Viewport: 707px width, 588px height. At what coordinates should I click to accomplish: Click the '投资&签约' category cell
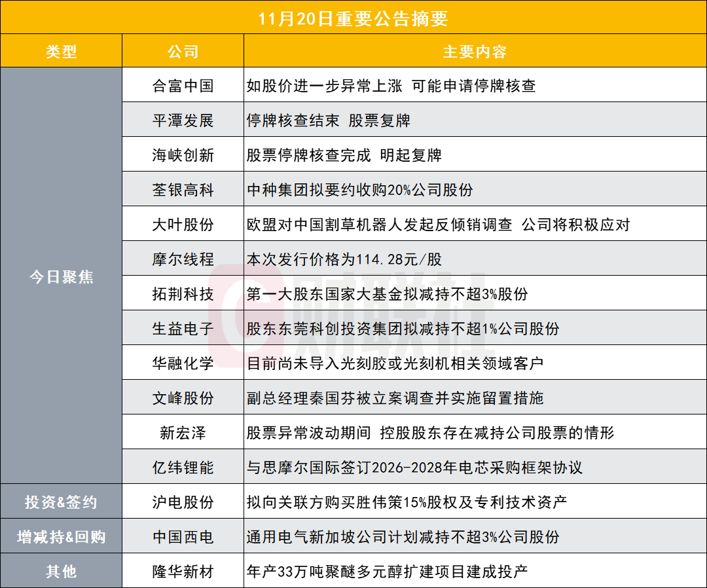[62, 502]
